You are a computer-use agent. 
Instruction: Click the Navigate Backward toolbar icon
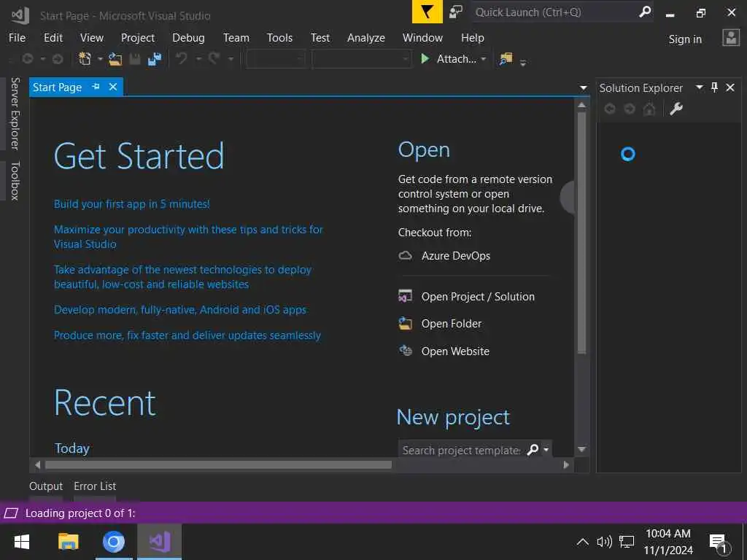(28, 59)
